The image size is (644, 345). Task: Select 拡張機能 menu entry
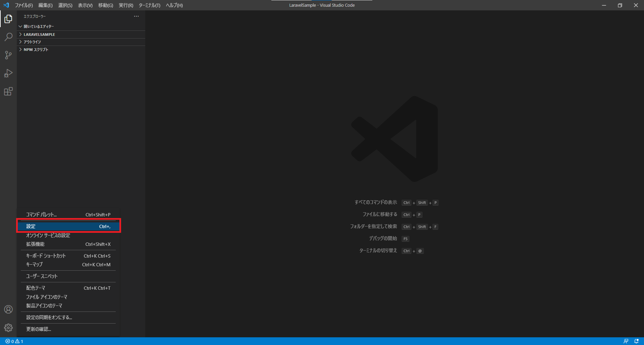coord(68,244)
